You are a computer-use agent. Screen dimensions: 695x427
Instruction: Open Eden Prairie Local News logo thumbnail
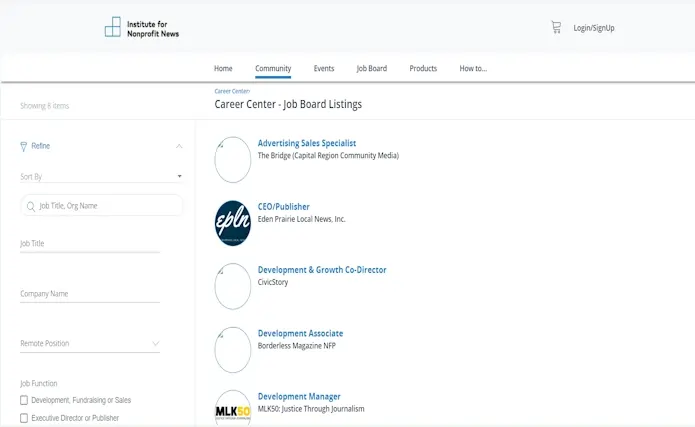[x=233, y=223]
